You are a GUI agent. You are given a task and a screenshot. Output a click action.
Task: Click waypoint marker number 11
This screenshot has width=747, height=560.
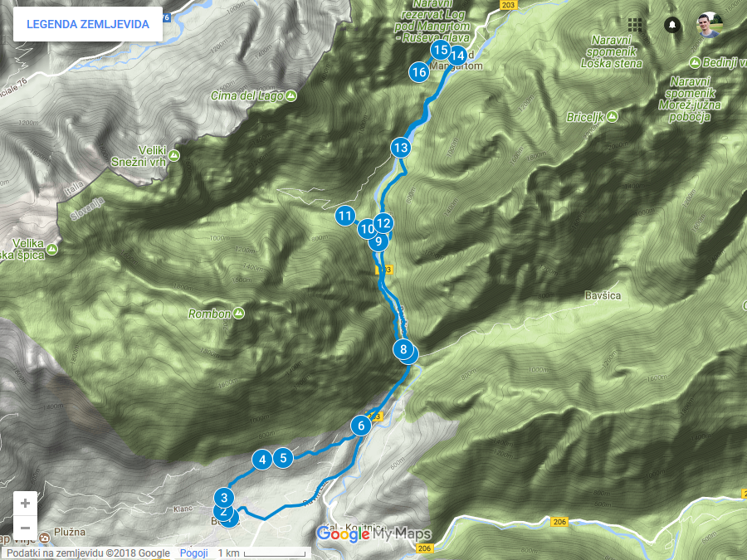coord(345,216)
